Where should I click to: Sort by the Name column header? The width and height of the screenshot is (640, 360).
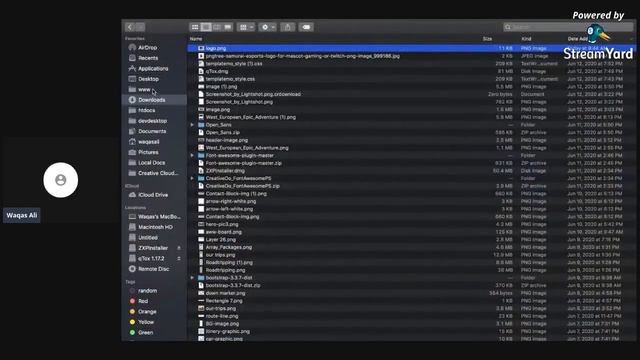tap(196, 39)
